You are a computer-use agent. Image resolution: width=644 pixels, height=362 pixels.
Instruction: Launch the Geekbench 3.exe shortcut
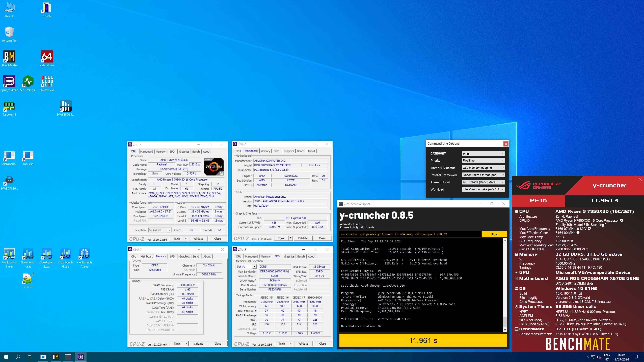click(x=9, y=258)
